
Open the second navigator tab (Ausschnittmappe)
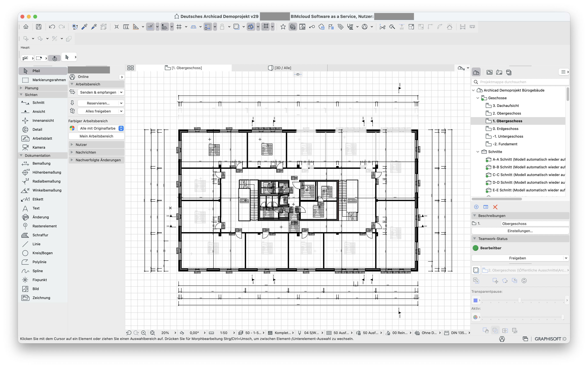tap(489, 72)
